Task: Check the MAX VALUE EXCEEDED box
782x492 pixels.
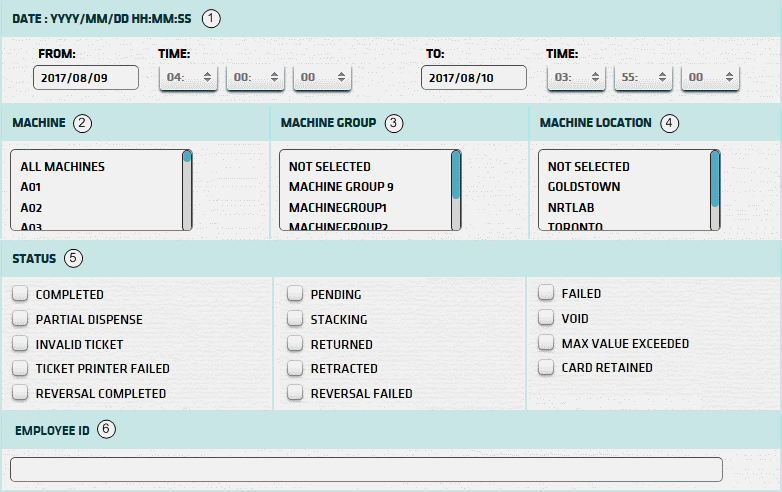Action: [546, 342]
